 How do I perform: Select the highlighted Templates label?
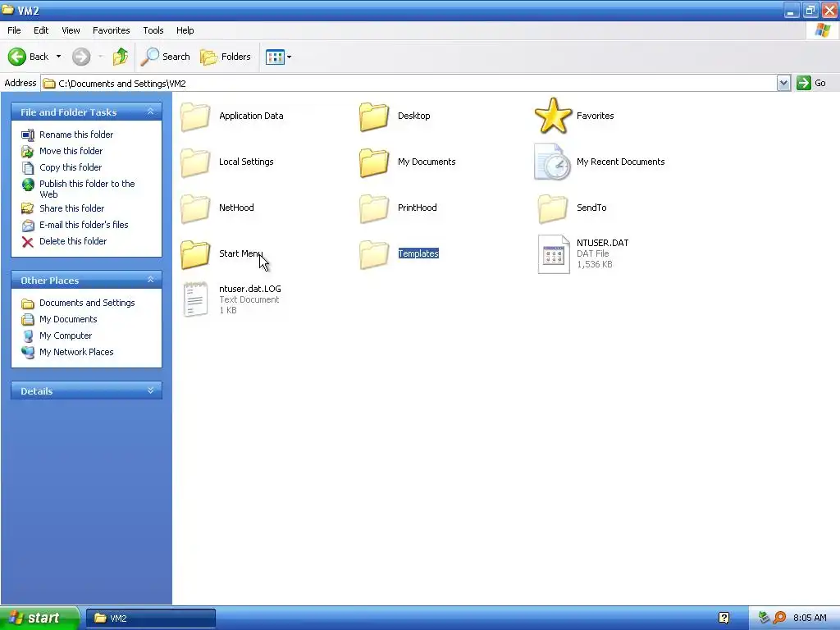(x=418, y=253)
